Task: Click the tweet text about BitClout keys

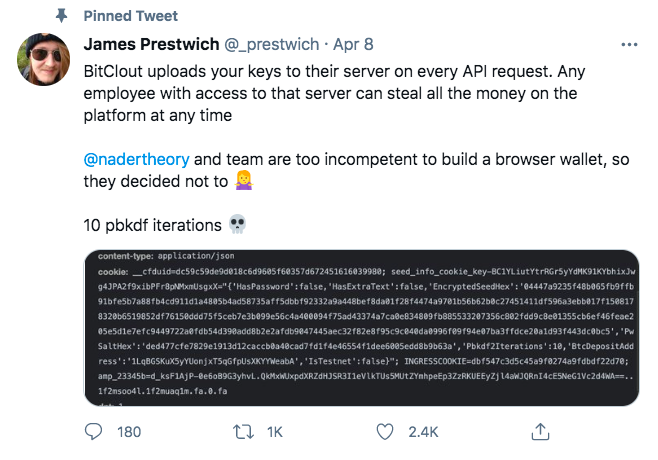Action: [x=334, y=93]
